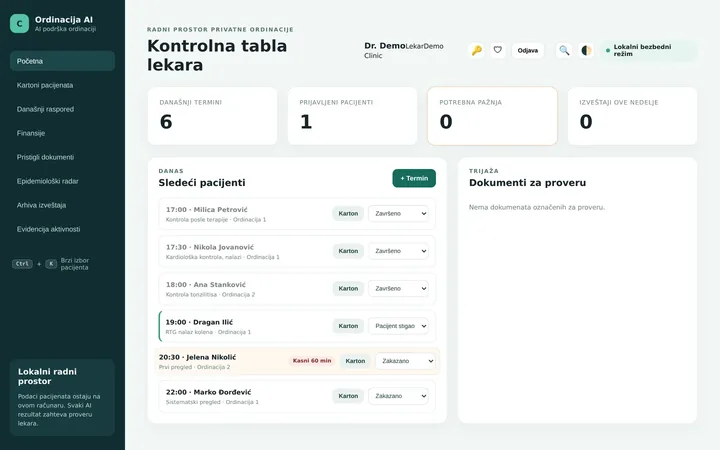This screenshot has width=720, height=450.
Task: Open Karton for Milica Petrović
Action: tap(348, 214)
